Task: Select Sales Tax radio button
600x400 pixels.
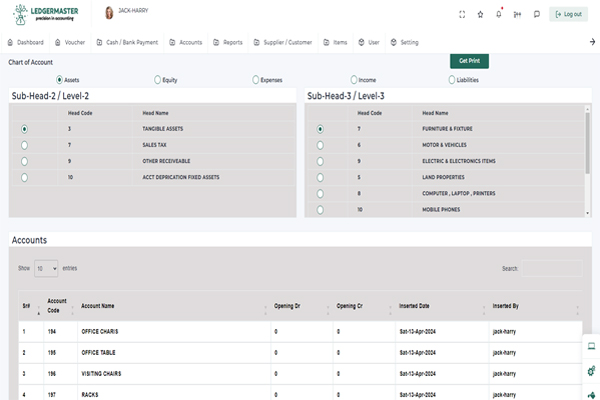Action: point(24,145)
